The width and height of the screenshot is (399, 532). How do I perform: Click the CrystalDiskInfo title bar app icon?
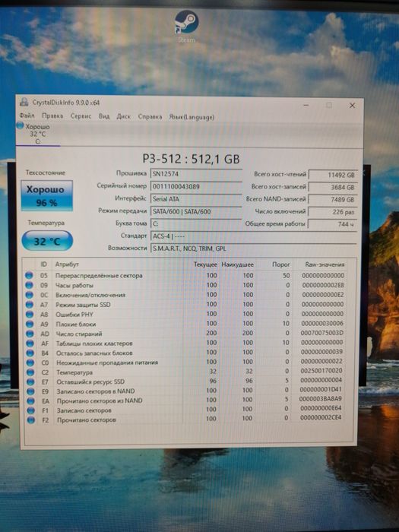[24, 102]
